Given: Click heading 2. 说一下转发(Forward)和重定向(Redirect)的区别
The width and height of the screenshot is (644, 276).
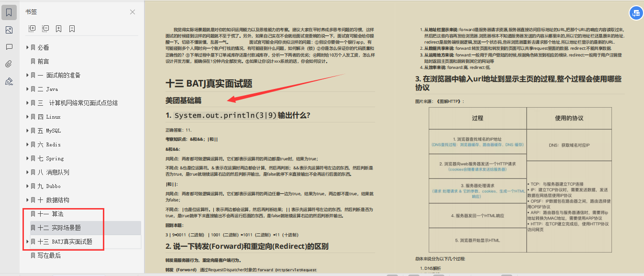Looking at the screenshot, I should pyautogui.click(x=247, y=246).
